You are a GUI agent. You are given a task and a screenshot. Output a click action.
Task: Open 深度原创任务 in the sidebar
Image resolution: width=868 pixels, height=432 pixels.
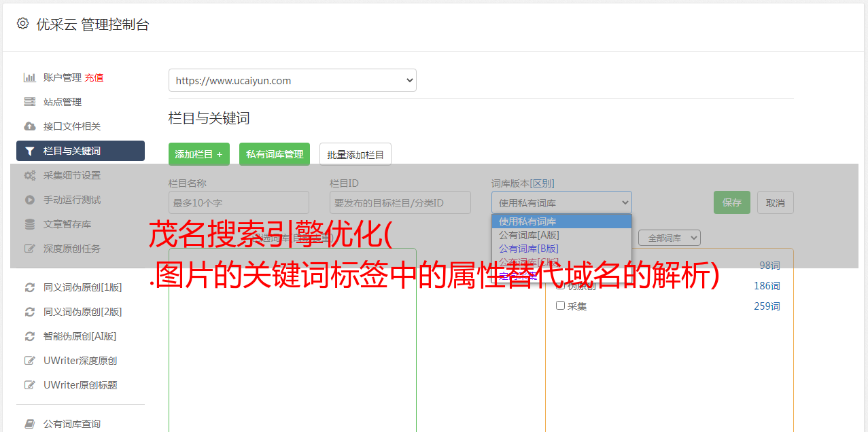click(x=72, y=249)
